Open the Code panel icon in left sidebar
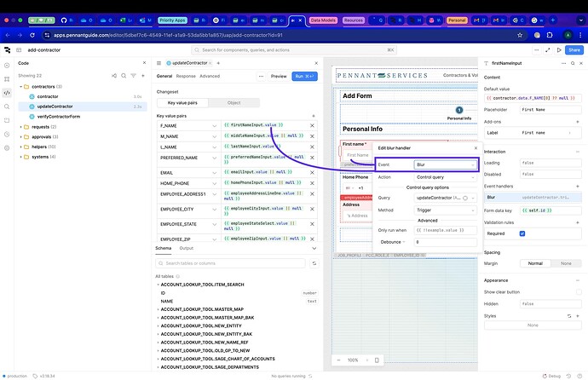 [x=7, y=93]
